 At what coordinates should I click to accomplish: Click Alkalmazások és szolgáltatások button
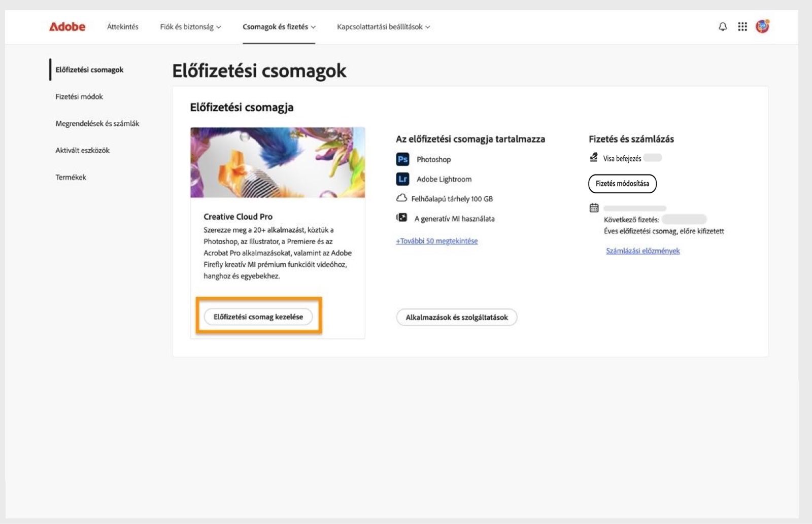pyautogui.click(x=457, y=317)
